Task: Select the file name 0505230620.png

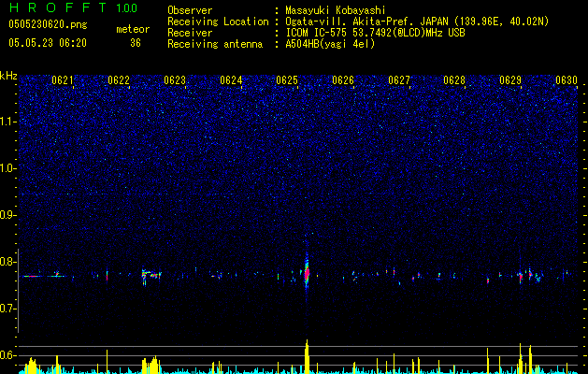Action: tap(48, 25)
